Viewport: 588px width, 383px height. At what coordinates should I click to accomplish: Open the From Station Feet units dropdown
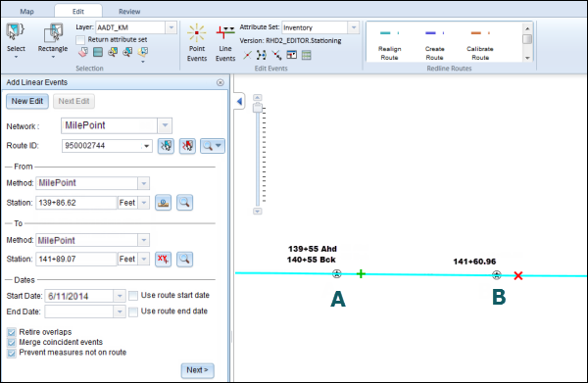pyautogui.click(x=144, y=203)
